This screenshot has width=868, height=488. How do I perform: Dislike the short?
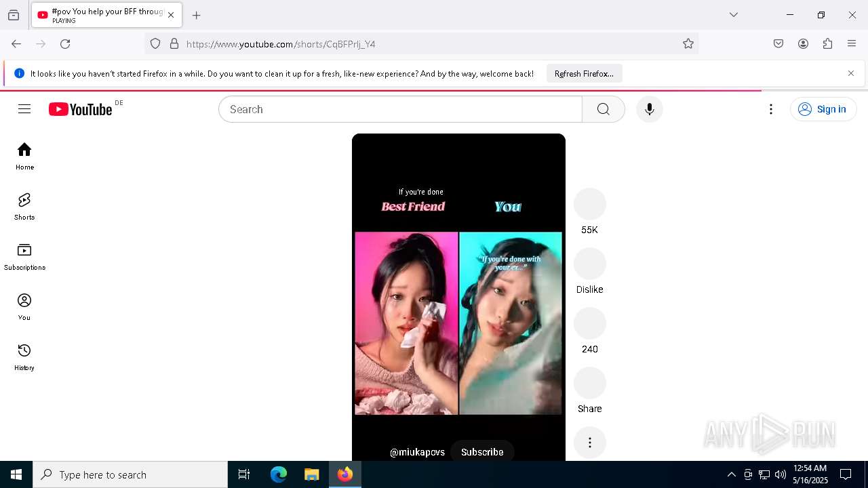pos(590,264)
